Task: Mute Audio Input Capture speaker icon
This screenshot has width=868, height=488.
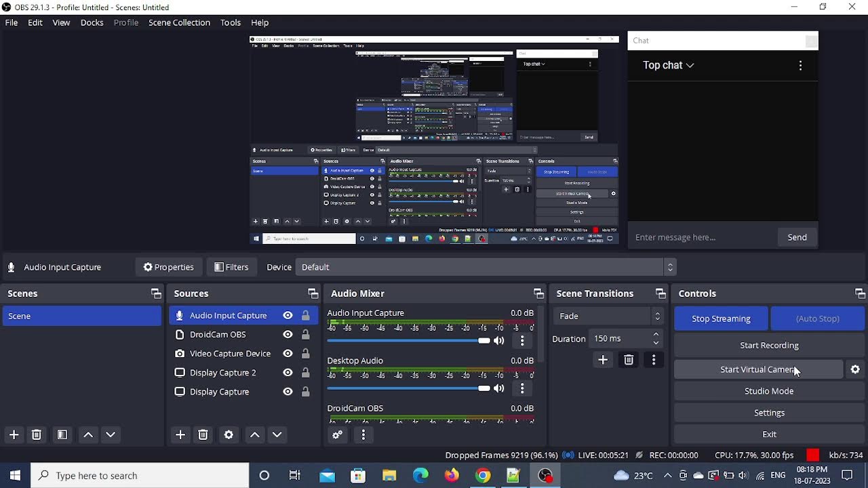Action: [x=499, y=341]
